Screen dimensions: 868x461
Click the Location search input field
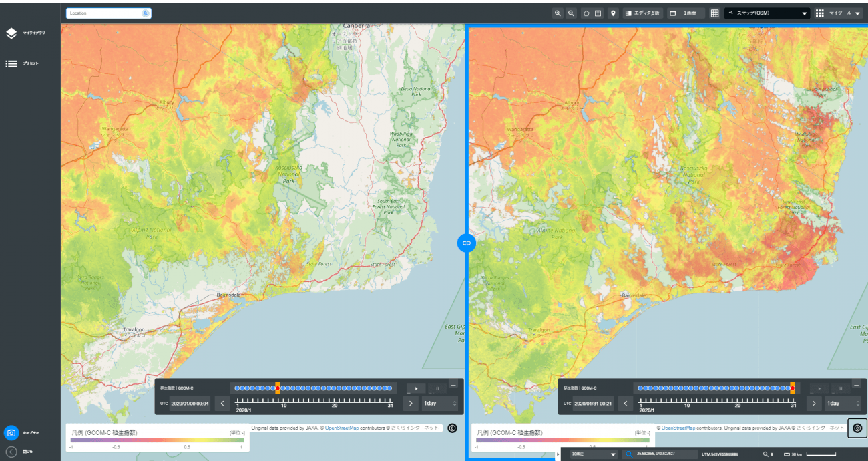click(x=109, y=13)
